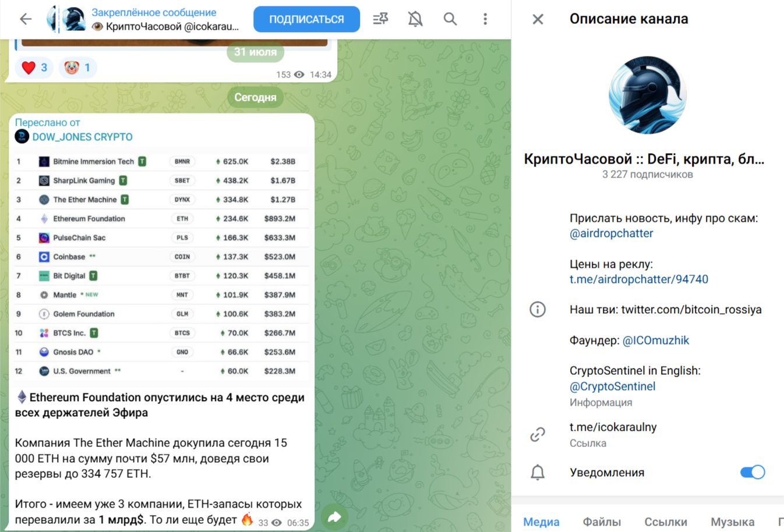784x532 pixels.
Task: Go back using the left arrow icon
Action: (x=26, y=19)
